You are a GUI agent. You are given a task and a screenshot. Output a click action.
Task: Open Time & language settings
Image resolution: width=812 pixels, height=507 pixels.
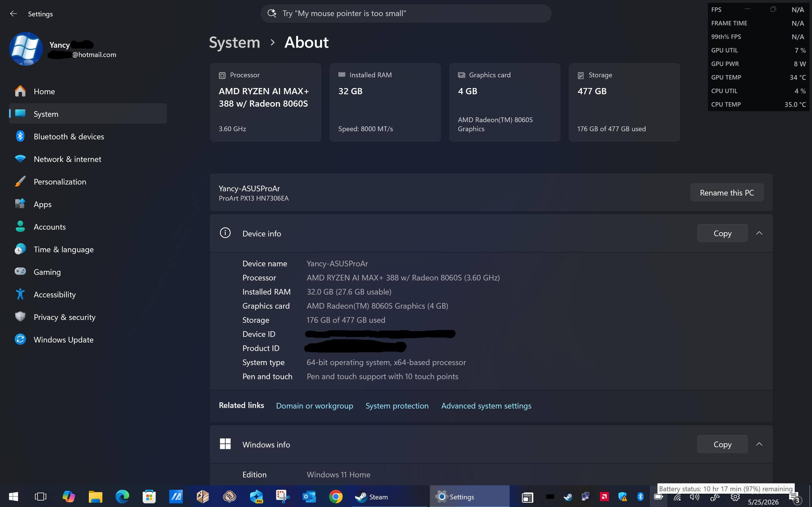88,249
